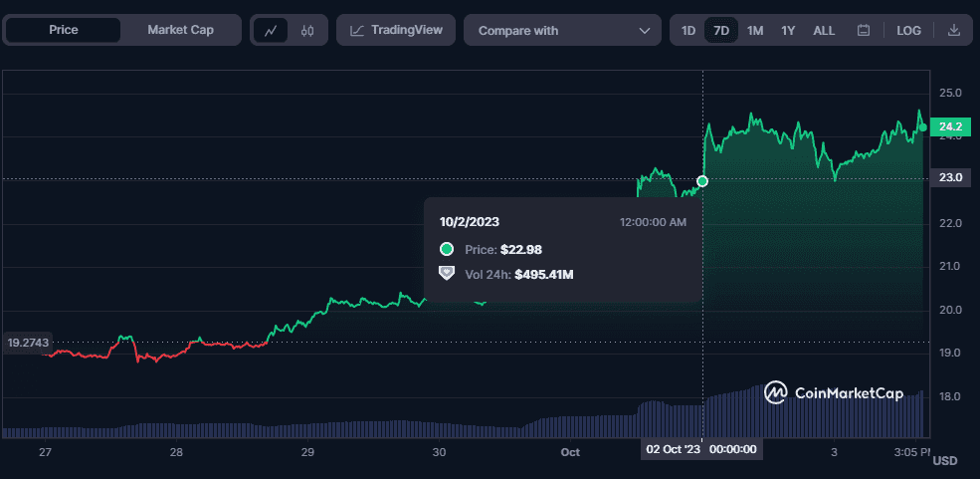Select the line chart view icon
The width and height of the screenshot is (980, 479).
pyautogui.click(x=271, y=30)
